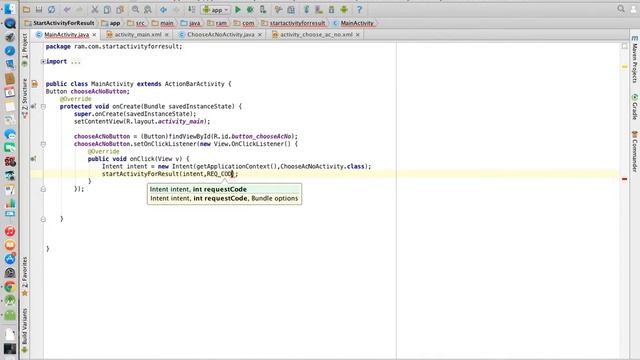
Task: Run the app with green play button
Action: tap(238, 9)
